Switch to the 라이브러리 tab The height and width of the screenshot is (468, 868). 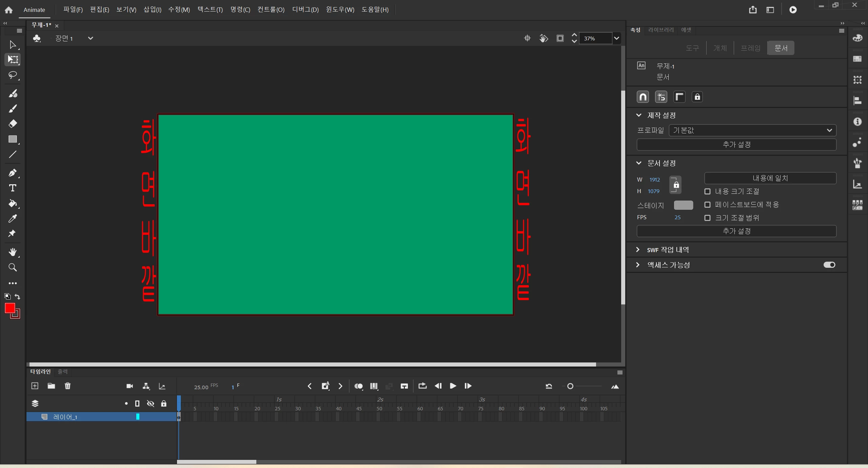(x=660, y=30)
